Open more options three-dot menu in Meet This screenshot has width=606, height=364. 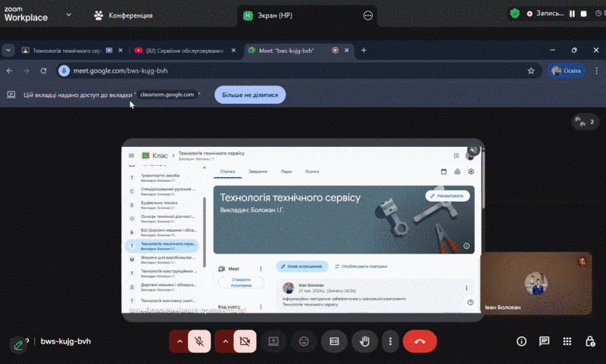[390, 341]
